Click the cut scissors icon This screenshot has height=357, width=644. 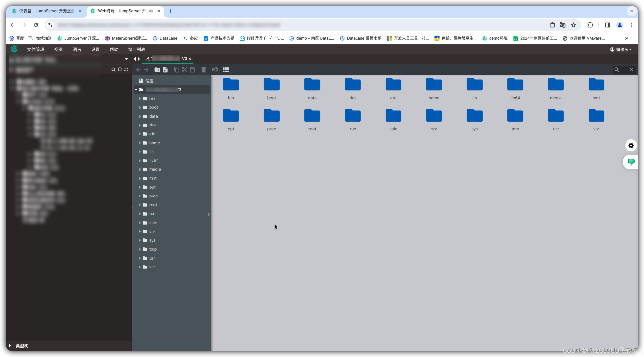click(x=185, y=70)
